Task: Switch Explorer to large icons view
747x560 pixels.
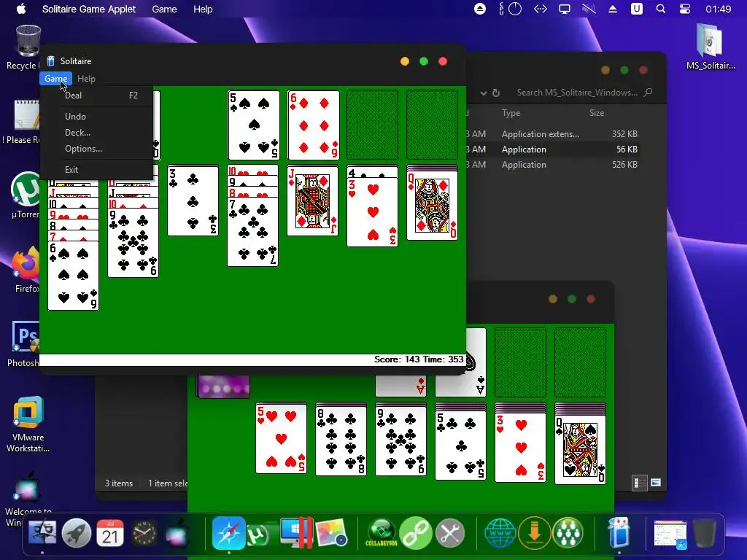Action: 656,483
